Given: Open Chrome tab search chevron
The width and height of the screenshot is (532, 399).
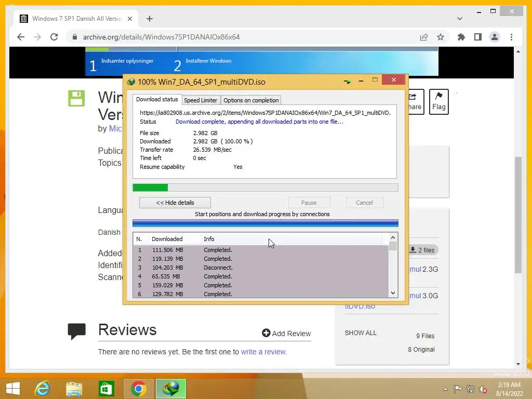Looking at the screenshot, I should [x=459, y=19].
